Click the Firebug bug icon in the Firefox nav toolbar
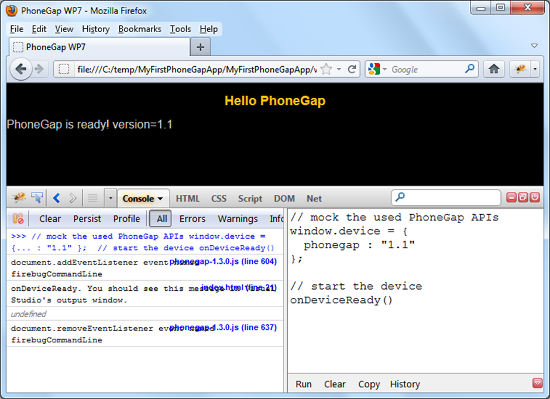Viewport: 550px width, 399px height. (x=521, y=69)
